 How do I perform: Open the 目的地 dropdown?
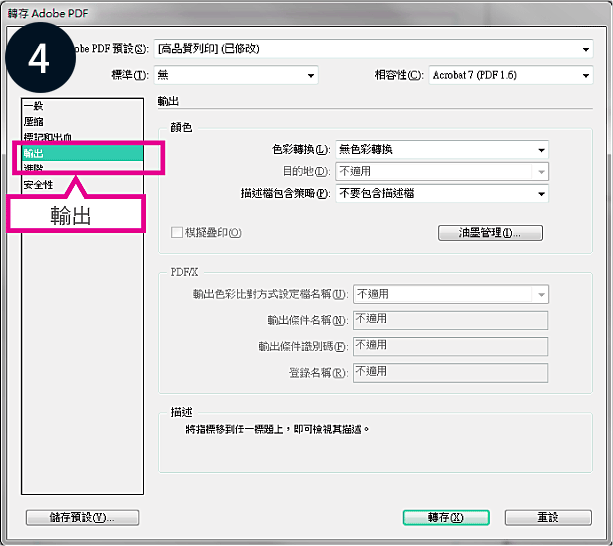coord(442,172)
